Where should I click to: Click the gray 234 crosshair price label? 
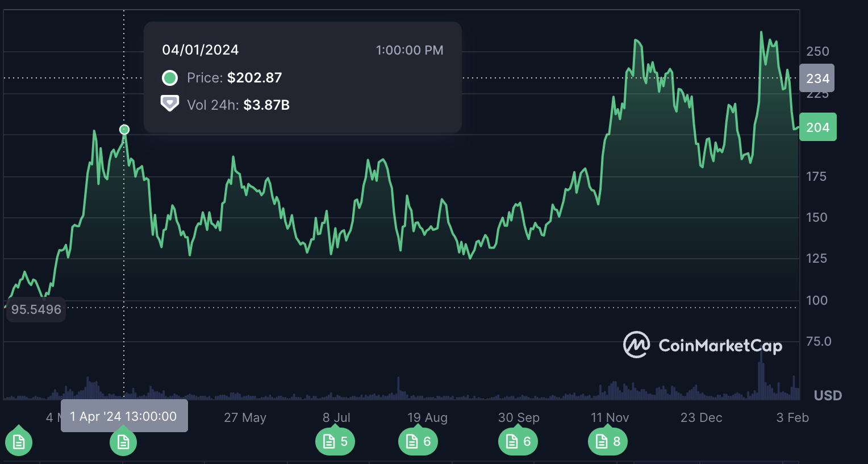click(817, 78)
